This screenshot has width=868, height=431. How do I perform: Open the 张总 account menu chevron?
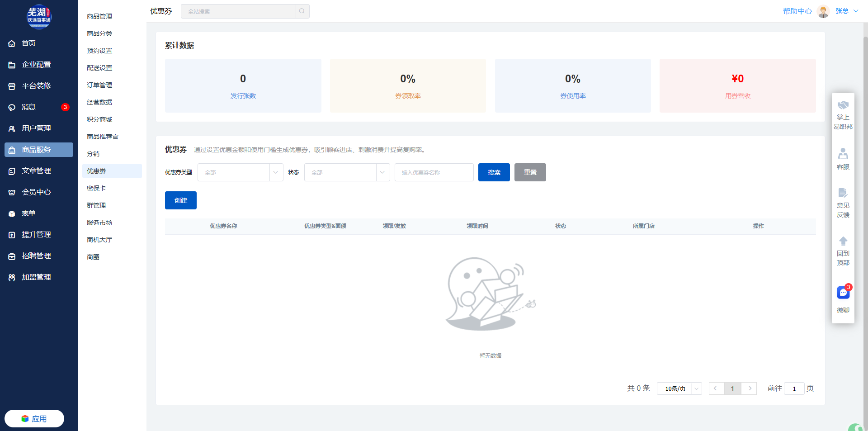click(856, 11)
